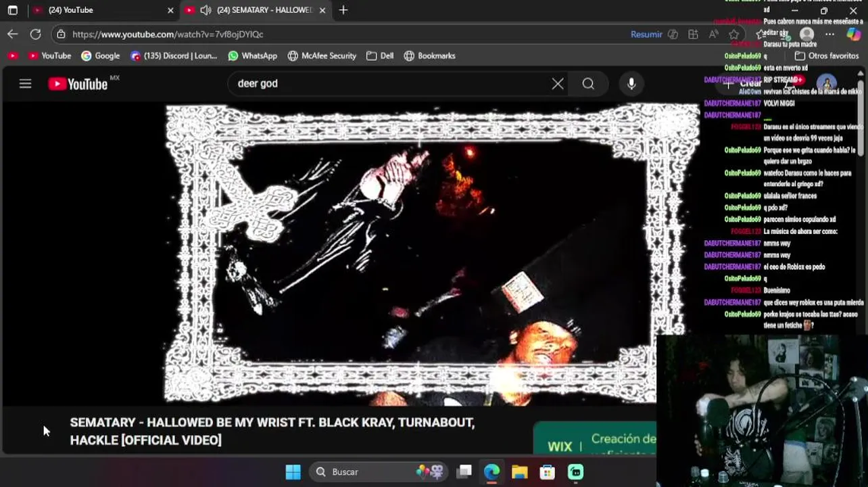The image size is (868, 487).
Task: Open File Explorer from taskbar
Action: pos(519,472)
